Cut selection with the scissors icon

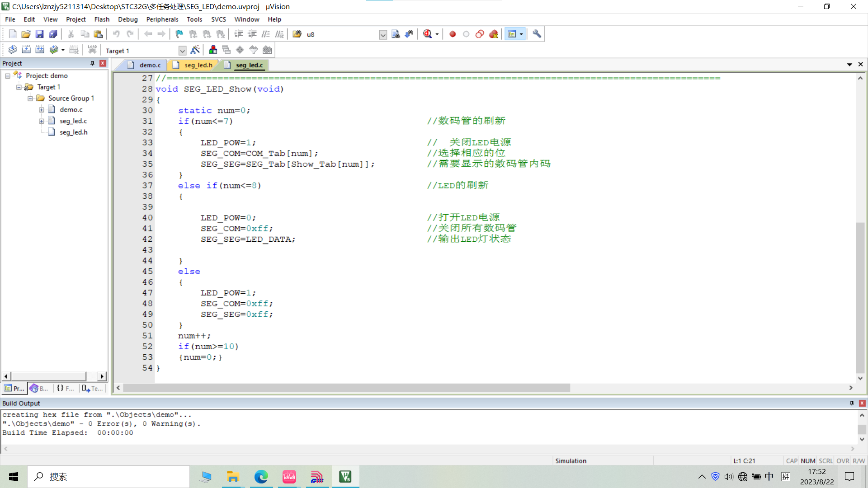(71, 34)
